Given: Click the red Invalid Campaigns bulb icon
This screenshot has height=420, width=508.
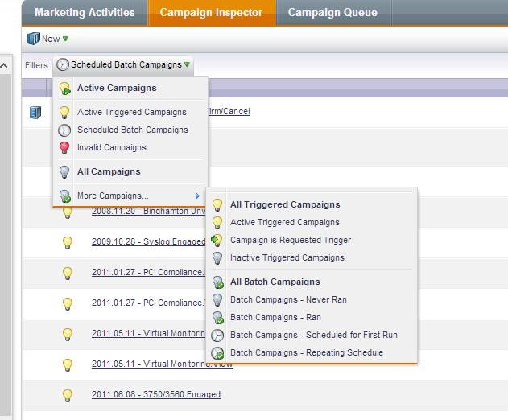Looking at the screenshot, I should pyautogui.click(x=65, y=148).
